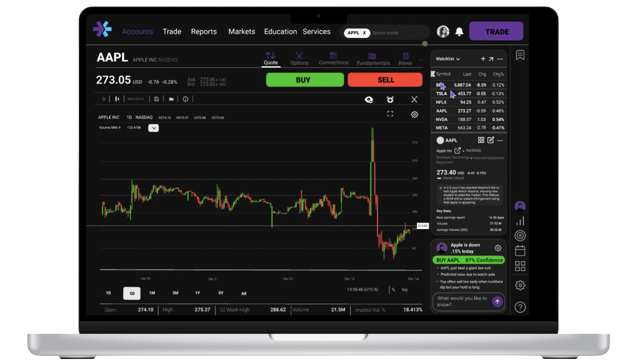Click the sparkle X icon in chart toolbar
Viewport: 617px width, 364px height.
pos(414,99)
